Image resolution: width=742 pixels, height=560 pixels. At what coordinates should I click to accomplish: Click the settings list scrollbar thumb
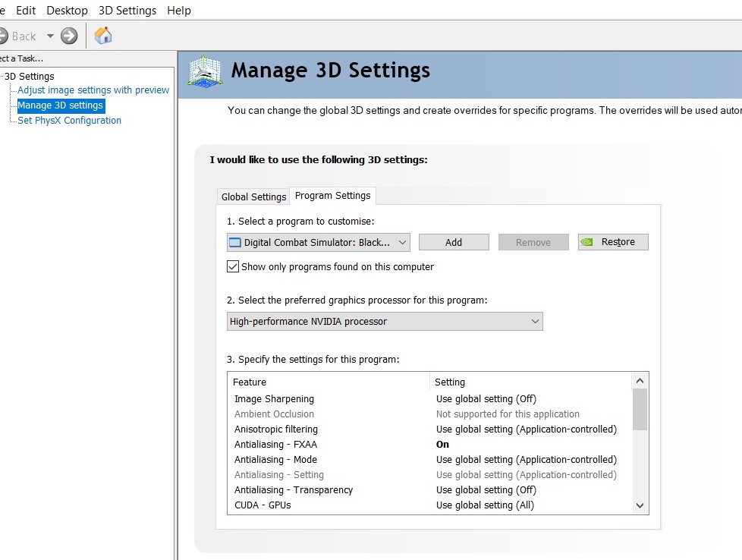pos(640,409)
